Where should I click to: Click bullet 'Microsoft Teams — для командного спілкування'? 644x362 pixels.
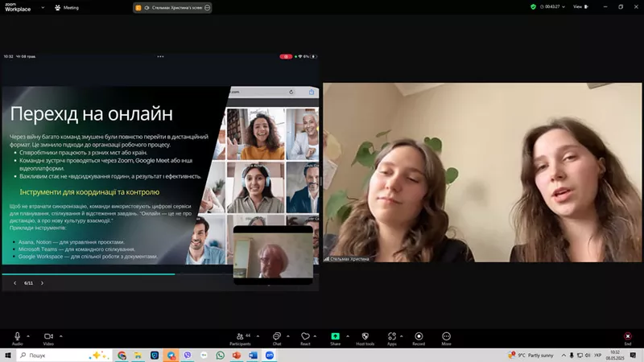(76, 249)
